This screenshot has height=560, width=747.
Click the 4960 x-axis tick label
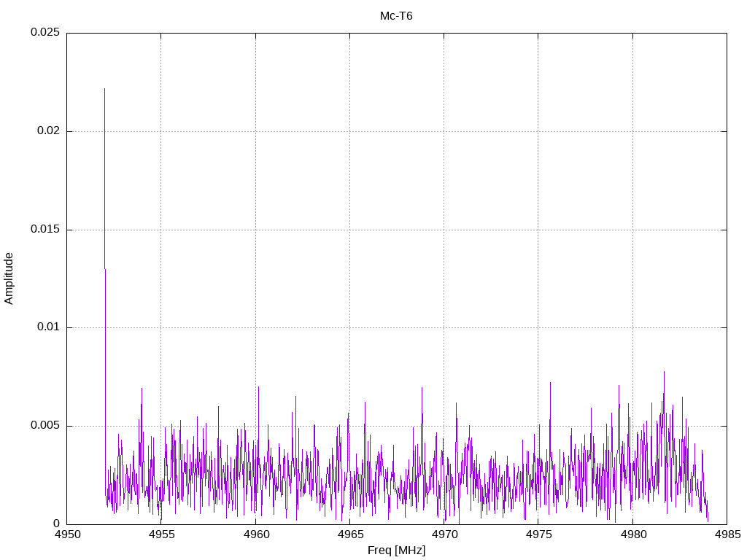tap(255, 535)
